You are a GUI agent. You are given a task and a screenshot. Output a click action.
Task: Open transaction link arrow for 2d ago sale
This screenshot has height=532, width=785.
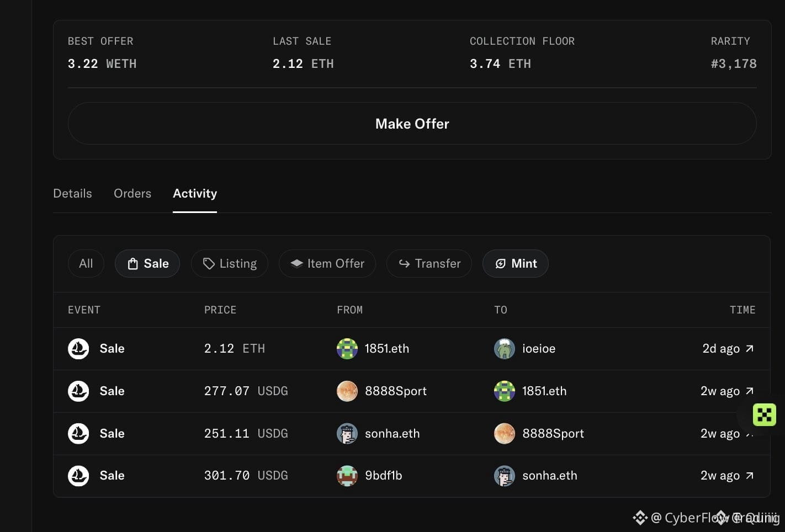tap(750, 349)
